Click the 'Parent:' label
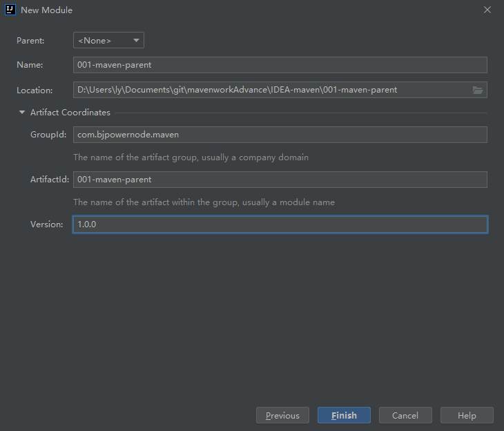The width and height of the screenshot is (504, 431). (30, 41)
